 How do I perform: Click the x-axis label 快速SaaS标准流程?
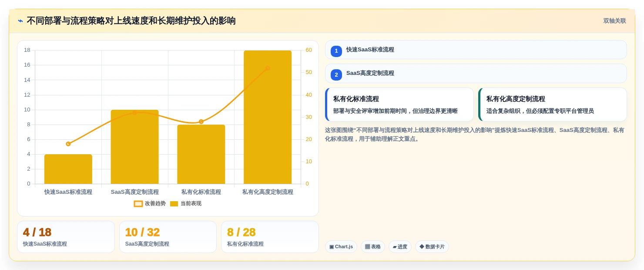(x=68, y=192)
